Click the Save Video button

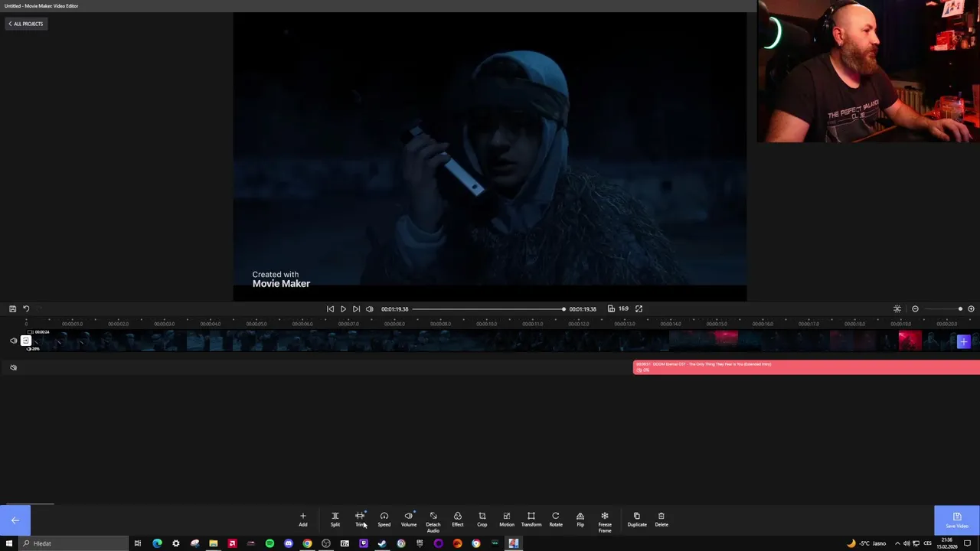[957, 520]
